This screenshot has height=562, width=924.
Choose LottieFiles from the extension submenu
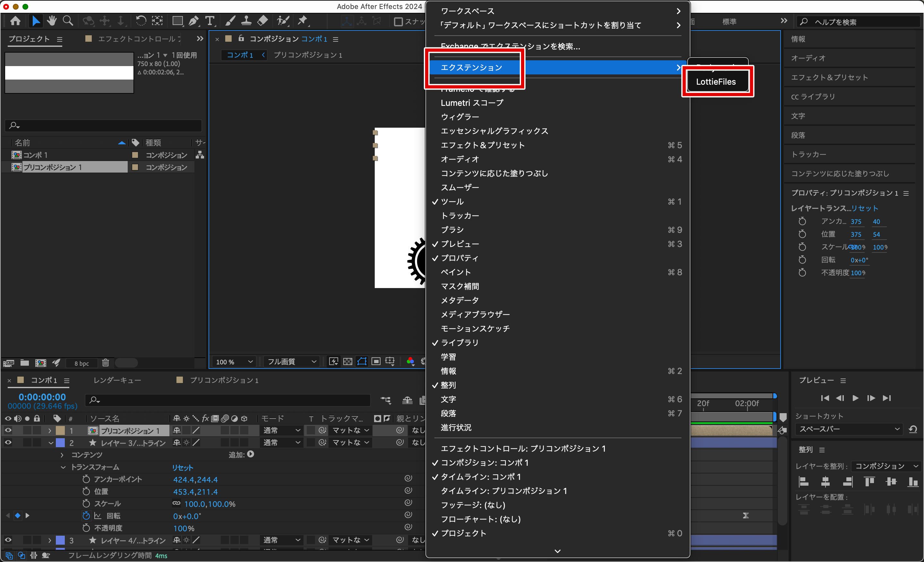click(715, 82)
